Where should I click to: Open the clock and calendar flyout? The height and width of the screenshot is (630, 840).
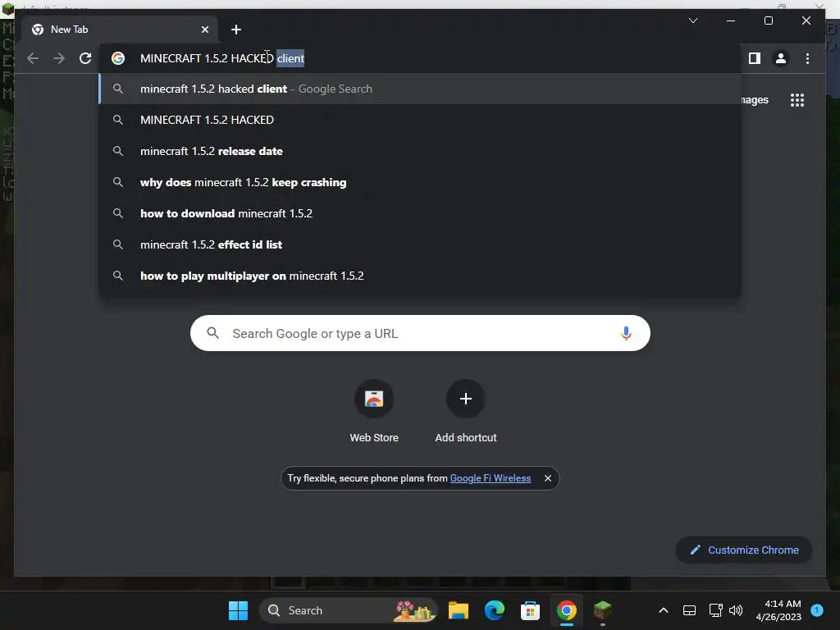coord(778,610)
